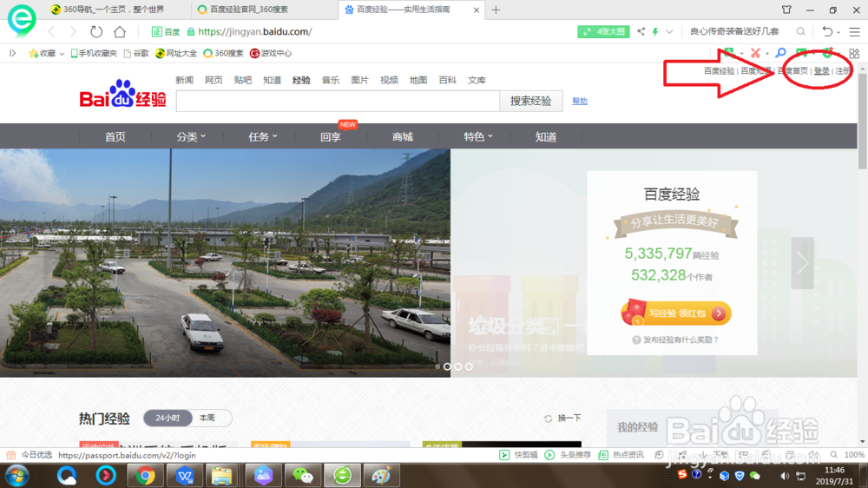Open the 知道 item in dark navbar
The image size is (868, 488).
point(546,137)
